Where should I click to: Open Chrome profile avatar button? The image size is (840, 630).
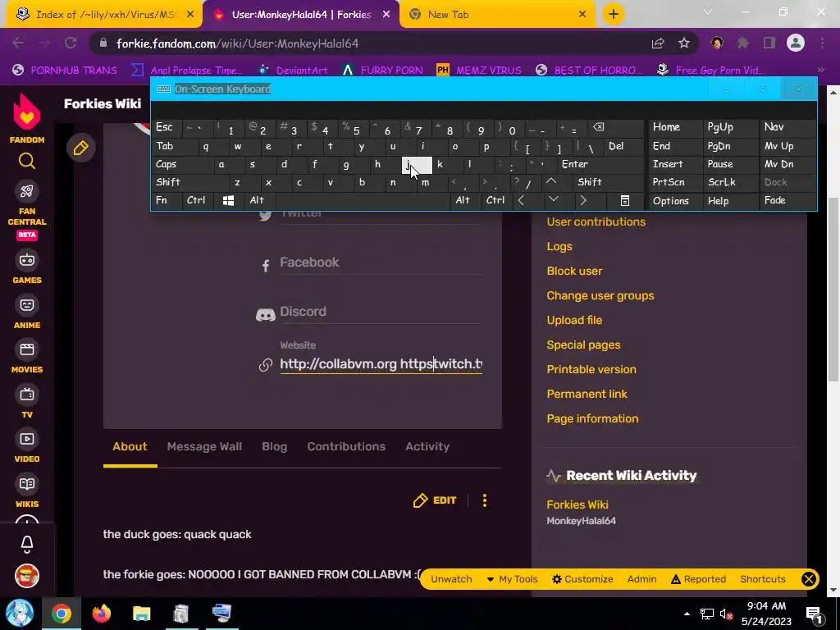click(796, 43)
